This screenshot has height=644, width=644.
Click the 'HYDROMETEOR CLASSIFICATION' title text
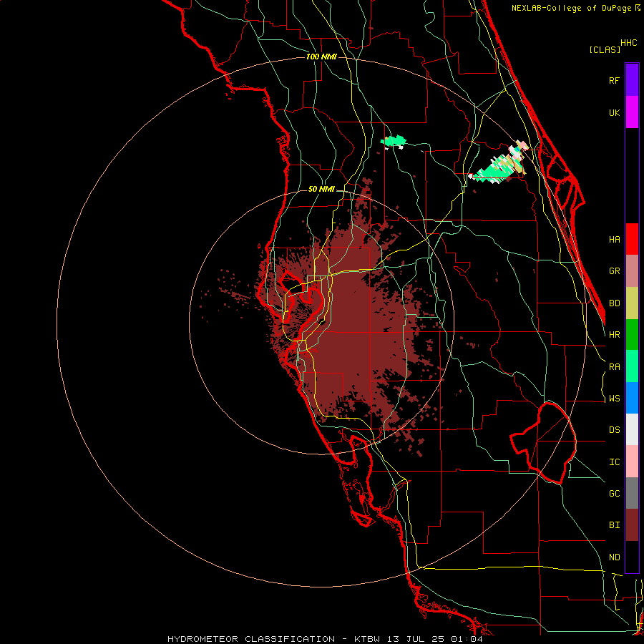[251, 639]
